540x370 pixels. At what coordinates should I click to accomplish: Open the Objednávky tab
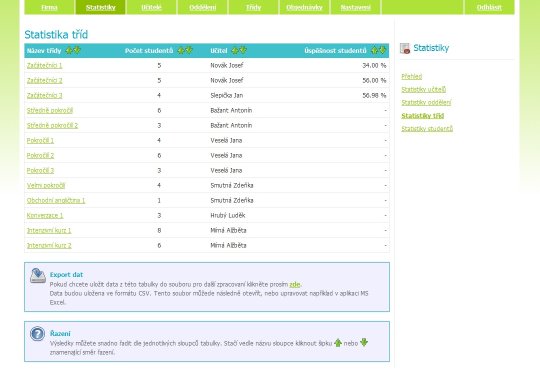(x=304, y=7)
